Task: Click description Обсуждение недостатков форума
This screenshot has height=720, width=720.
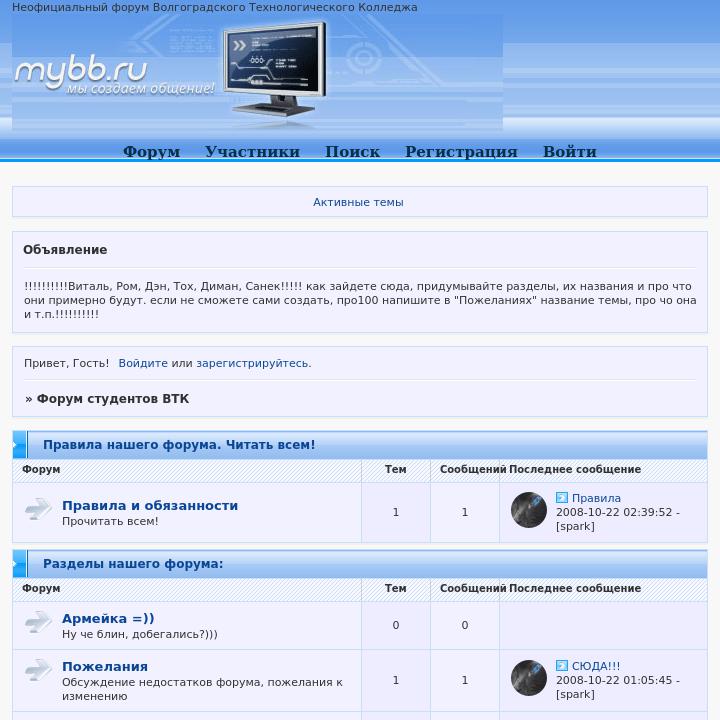Action: (x=202, y=689)
